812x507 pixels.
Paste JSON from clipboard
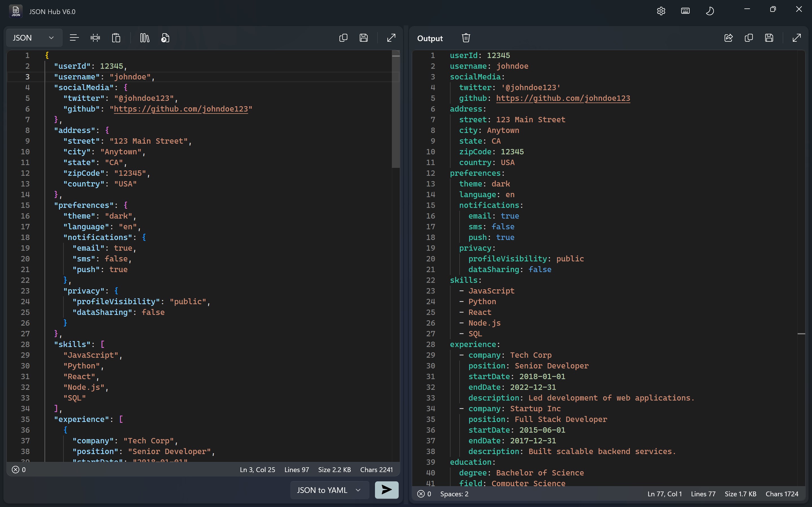click(x=116, y=37)
